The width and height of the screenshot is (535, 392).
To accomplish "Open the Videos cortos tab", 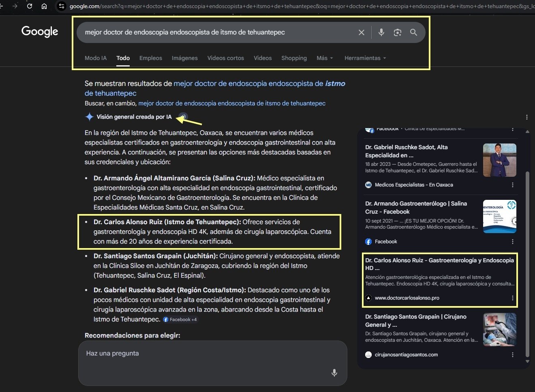I will [x=226, y=58].
